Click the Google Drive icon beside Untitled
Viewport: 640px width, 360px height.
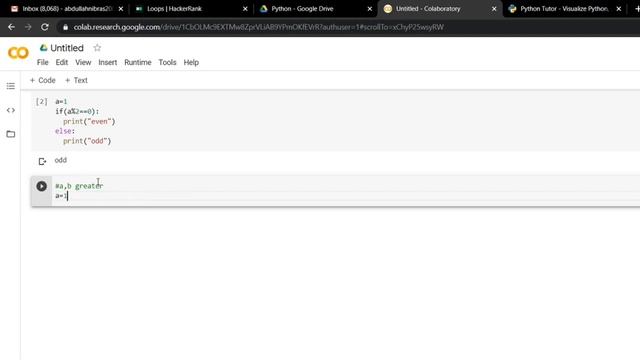[x=43, y=48]
